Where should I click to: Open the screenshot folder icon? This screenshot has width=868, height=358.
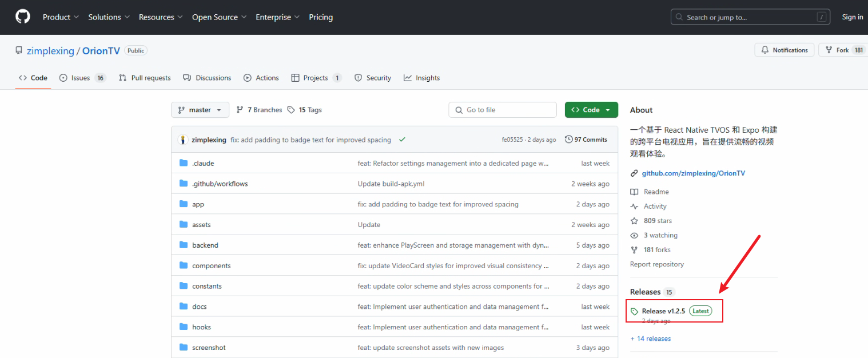coord(184,348)
